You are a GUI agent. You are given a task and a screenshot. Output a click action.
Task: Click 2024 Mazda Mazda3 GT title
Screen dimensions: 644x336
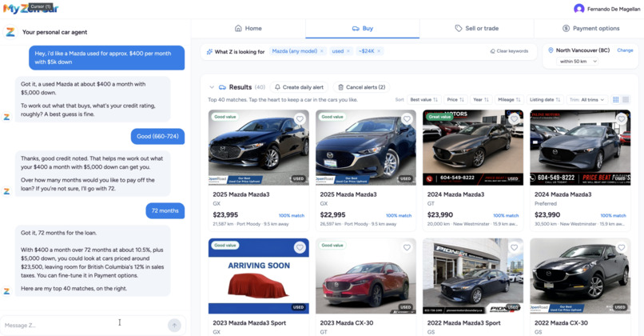pos(455,194)
